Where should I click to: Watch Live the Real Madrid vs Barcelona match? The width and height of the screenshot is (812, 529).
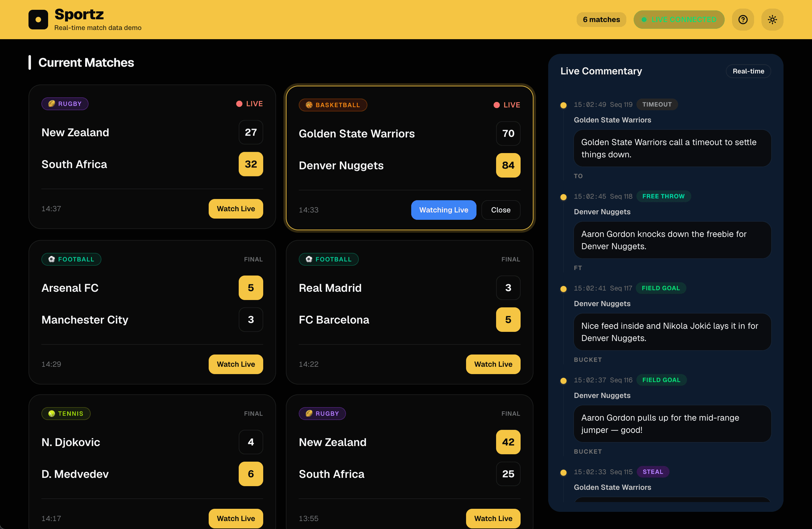493,364
